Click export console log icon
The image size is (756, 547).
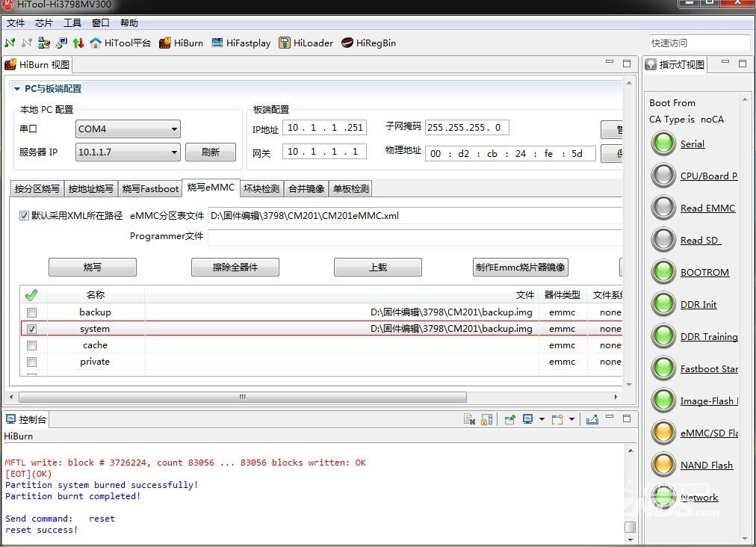tap(592, 419)
